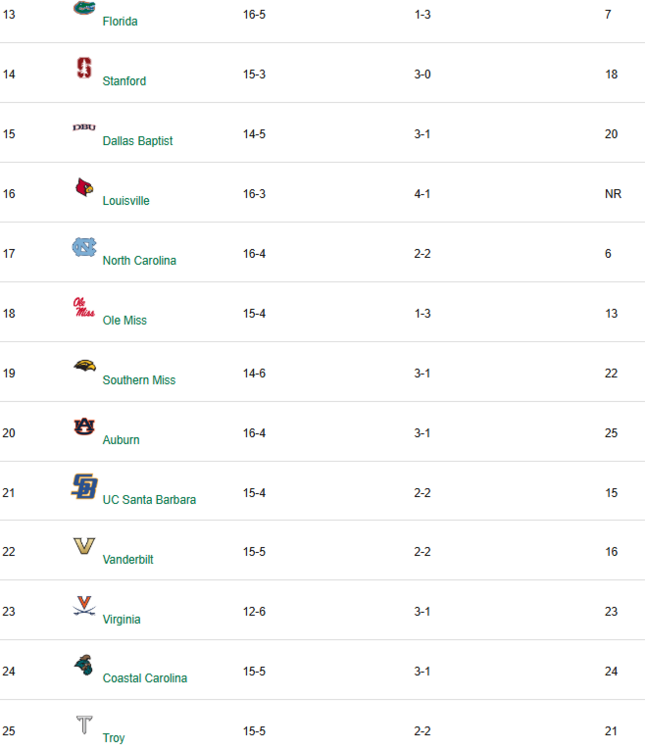Click the Louisville Cardinals logo
645x750 pixels.
[84, 187]
